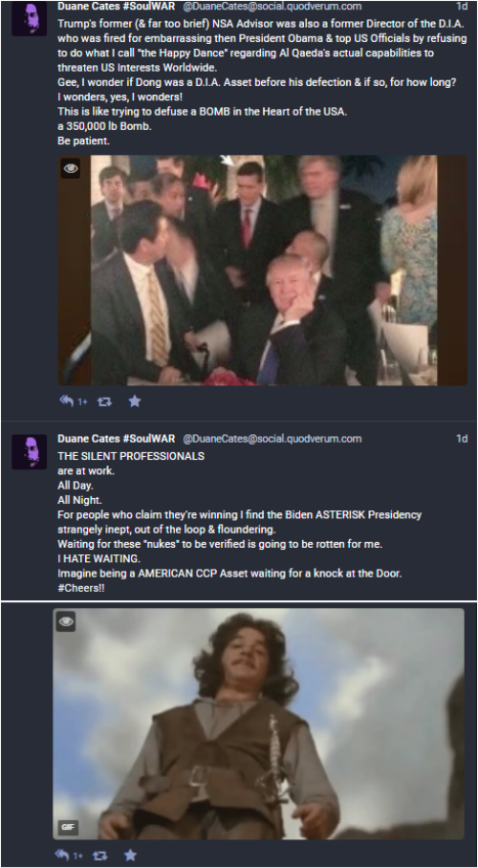Open avatar of first Duane Cates post

[x=30, y=18]
